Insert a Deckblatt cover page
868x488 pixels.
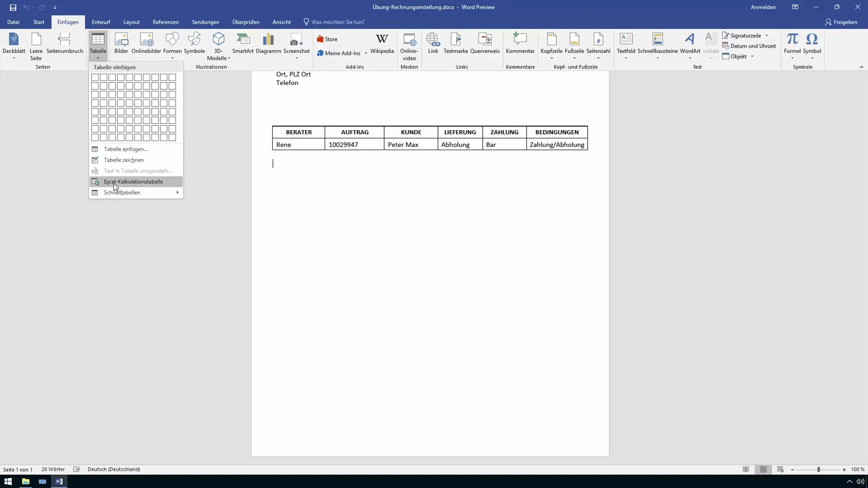pos(14,46)
